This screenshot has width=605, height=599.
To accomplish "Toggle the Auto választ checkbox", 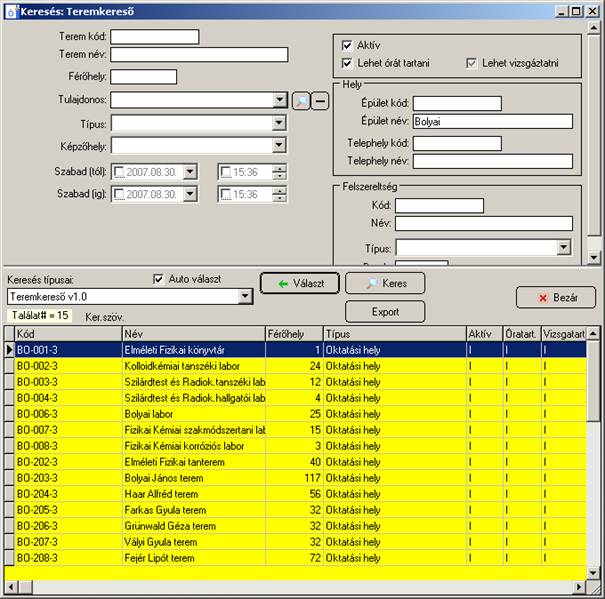I will (x=158, y=279).
